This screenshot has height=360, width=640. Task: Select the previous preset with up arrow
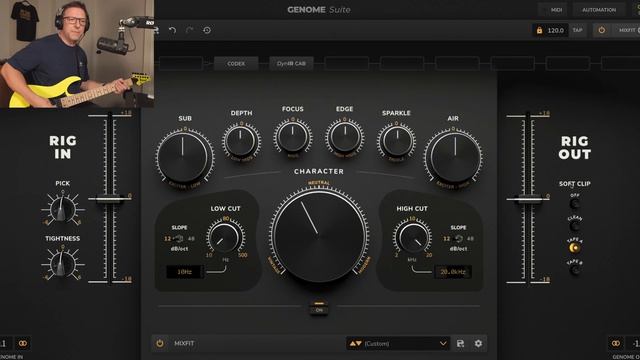point(352,344)
